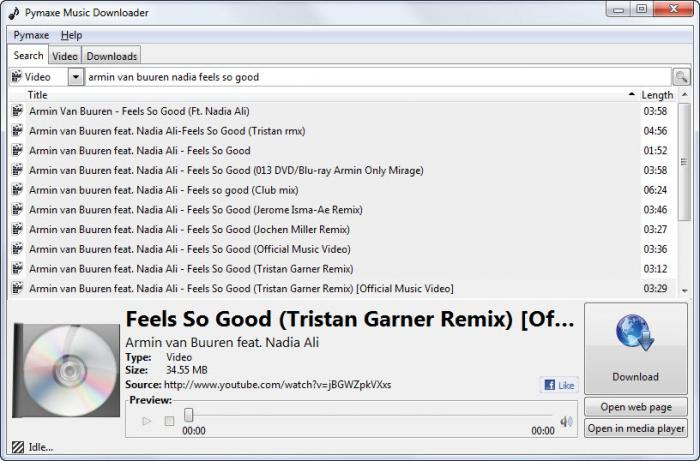The height and width of the screenshot is (461, 700).
Task: Click video icon for the 03:36 Official Music Video row
Action: click(17, 249)
